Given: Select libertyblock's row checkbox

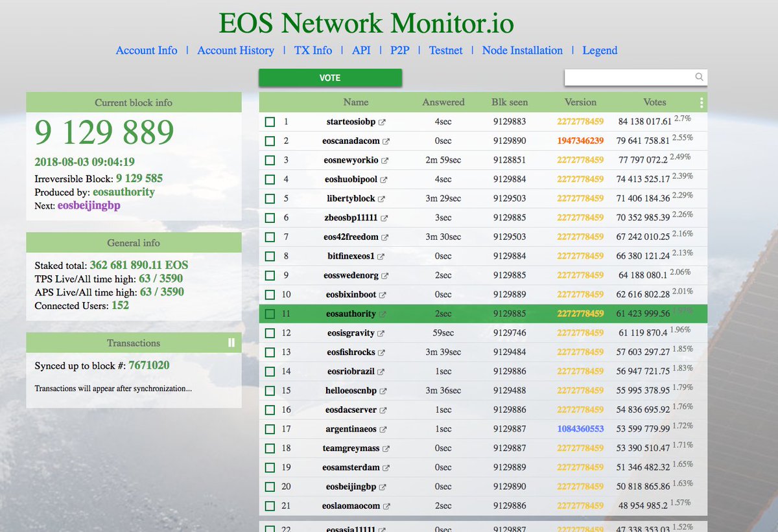Looking at the screenshot, I should [270, 198].
